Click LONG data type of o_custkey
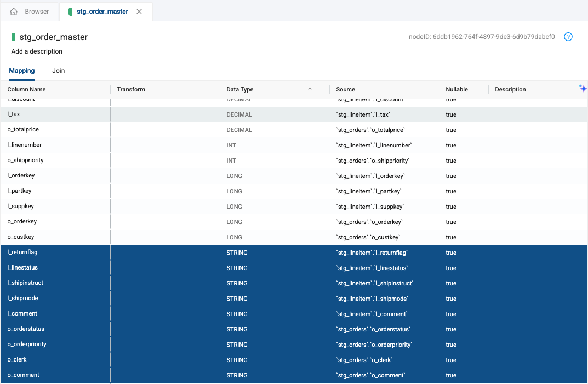 pos(235,237)
